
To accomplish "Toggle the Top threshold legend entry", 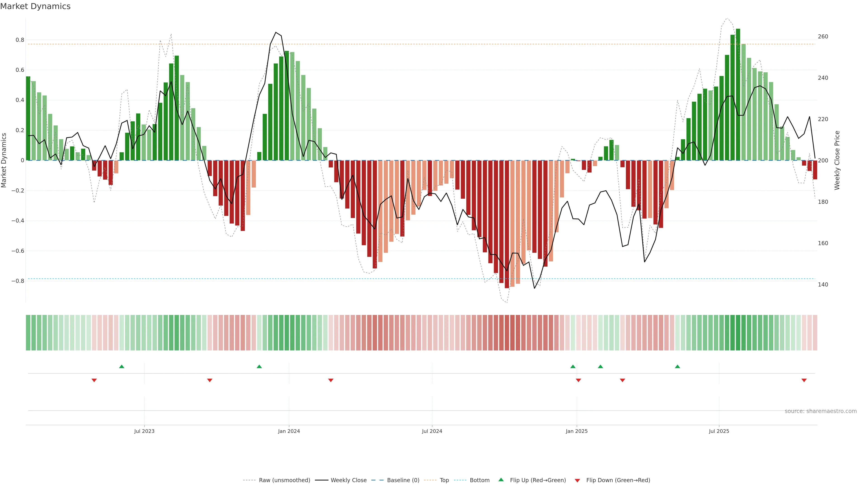I will 444,480.
